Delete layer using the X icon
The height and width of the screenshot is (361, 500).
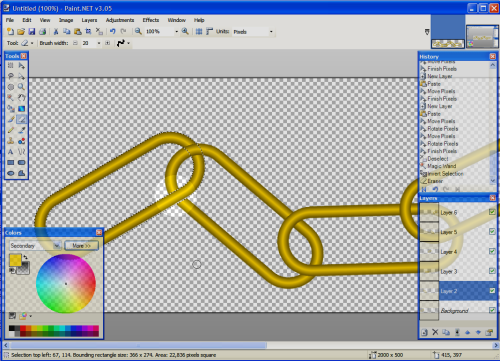pos(435,332)
